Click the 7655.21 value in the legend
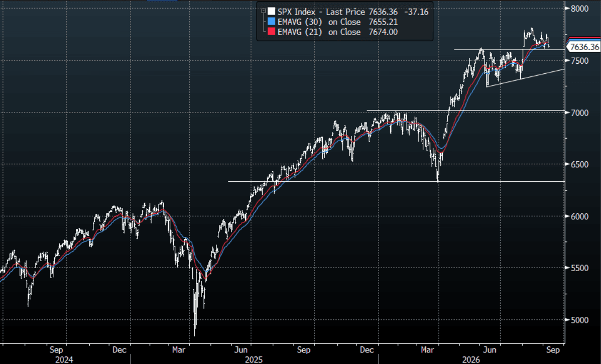Screen dimensions: 601x364 (x=383, y=22)
